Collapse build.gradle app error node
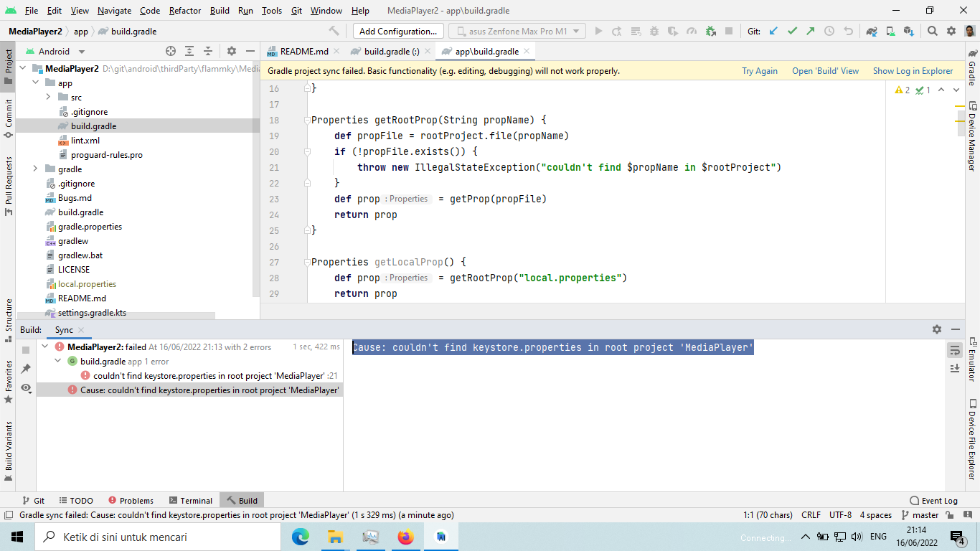 point(58,361)
